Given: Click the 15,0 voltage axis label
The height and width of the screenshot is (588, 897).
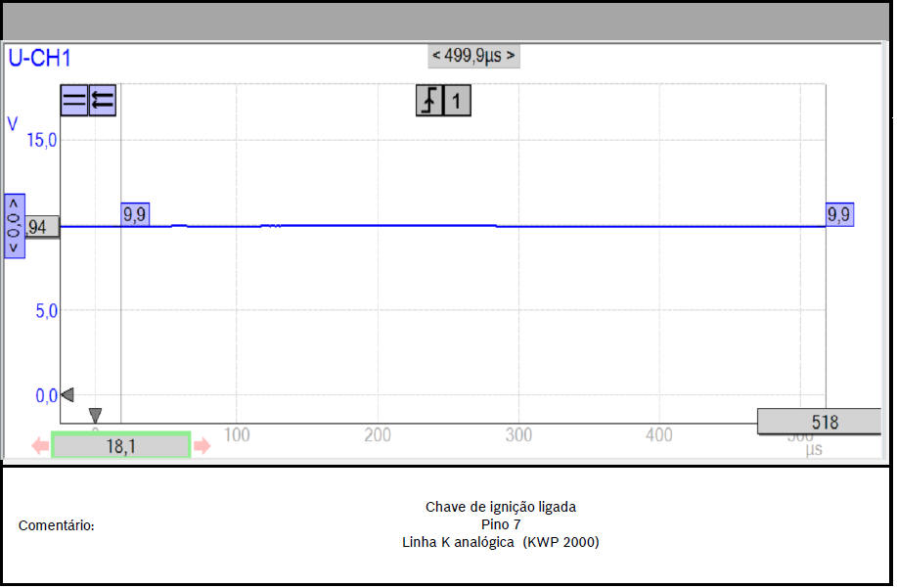Looking at the screenshot, I should pos(41,140).
